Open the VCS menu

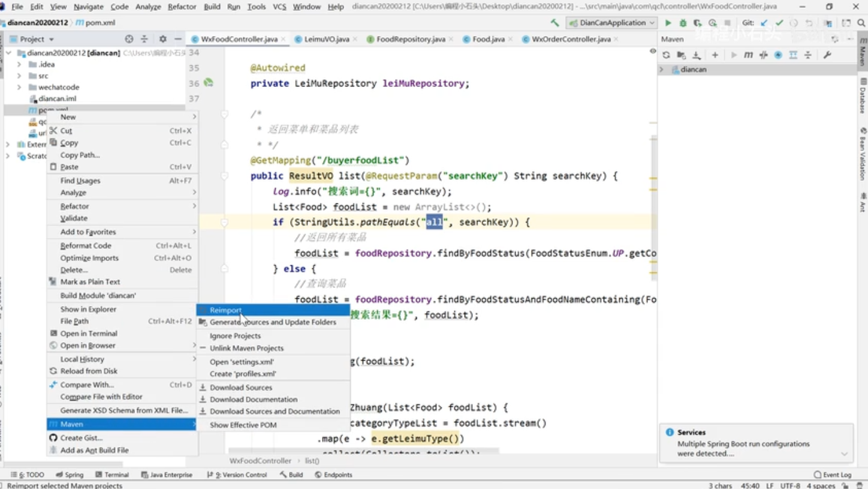click(x=279, y=7)
